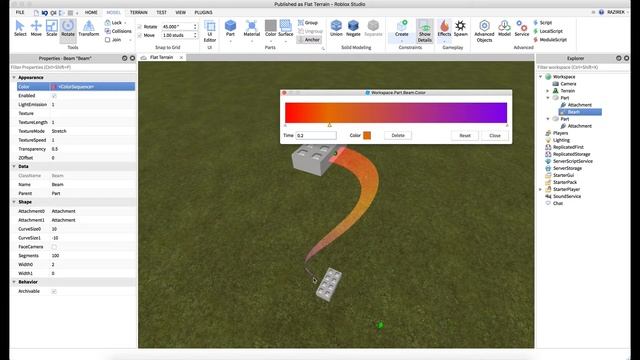Insert a Spawn location
The image size is (640, 360).
[x=460, y=29]
